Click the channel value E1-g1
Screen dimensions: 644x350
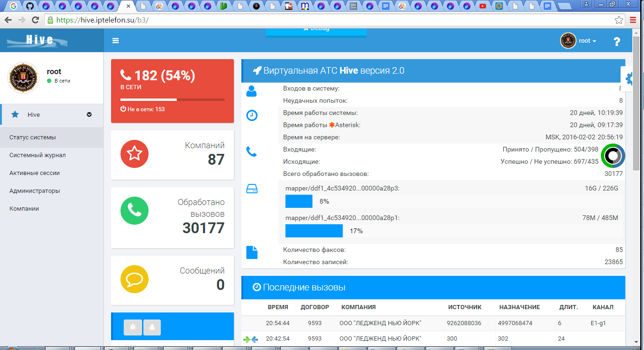coord(599,323)
